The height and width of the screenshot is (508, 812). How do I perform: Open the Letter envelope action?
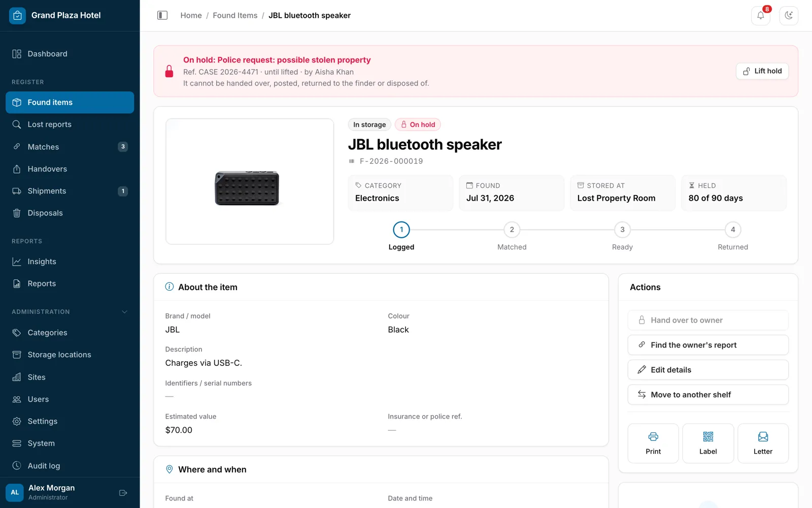(763, 443)
